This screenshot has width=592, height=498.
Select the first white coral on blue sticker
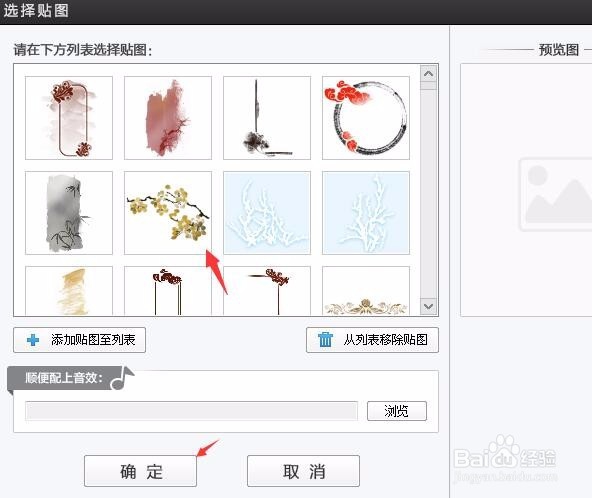(x=267, y=213)
